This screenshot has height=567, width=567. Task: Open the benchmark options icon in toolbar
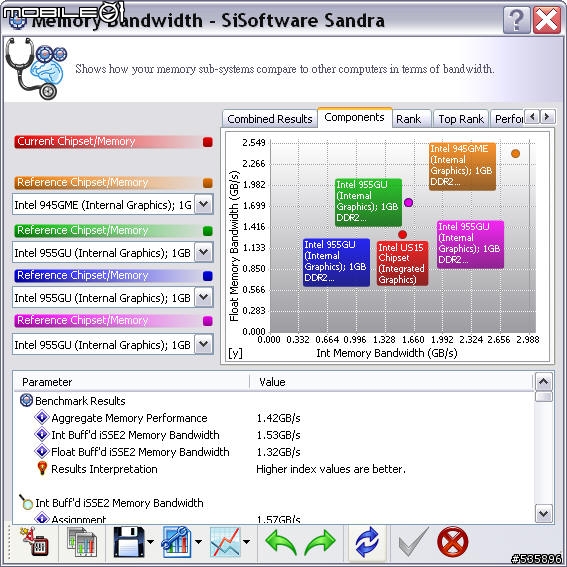(x=34, y=541)
